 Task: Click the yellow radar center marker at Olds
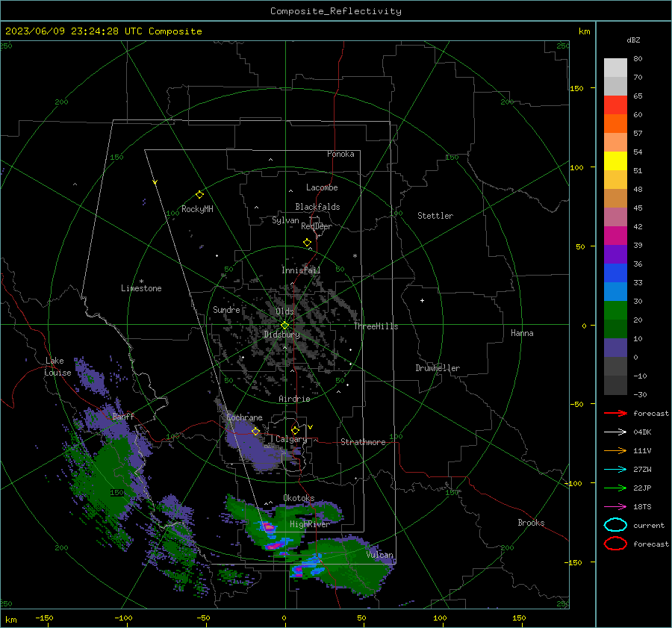click(x=285, y=326)
